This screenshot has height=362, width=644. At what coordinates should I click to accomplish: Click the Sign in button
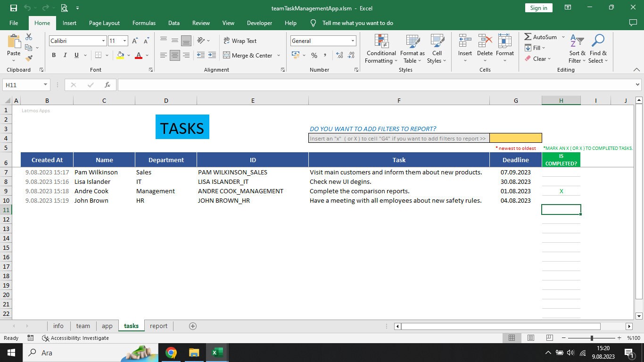tap(538, 8)
